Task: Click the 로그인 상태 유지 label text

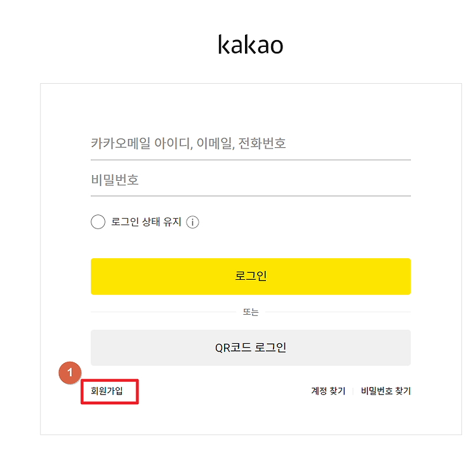Action: pyautogui.click(x=146, y=222)
